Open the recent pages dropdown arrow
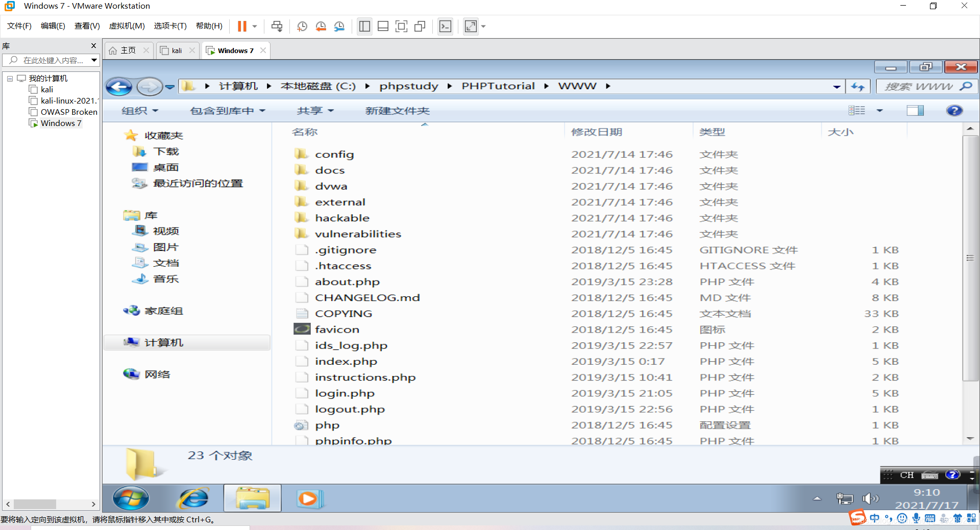Screen dimensions: 980x530 coord(170,87)
